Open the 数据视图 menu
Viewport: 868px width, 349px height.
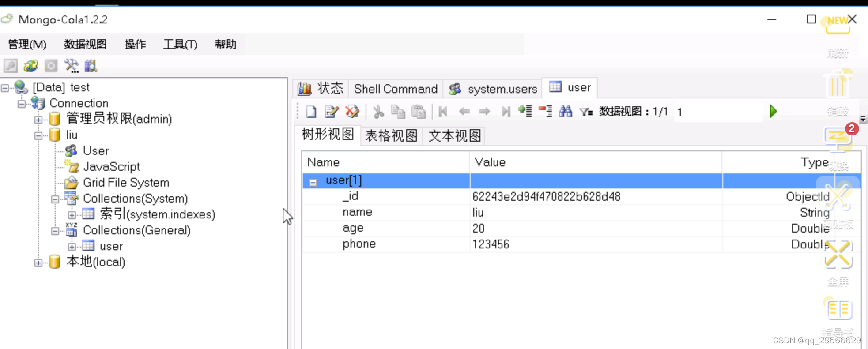(85, 44)
